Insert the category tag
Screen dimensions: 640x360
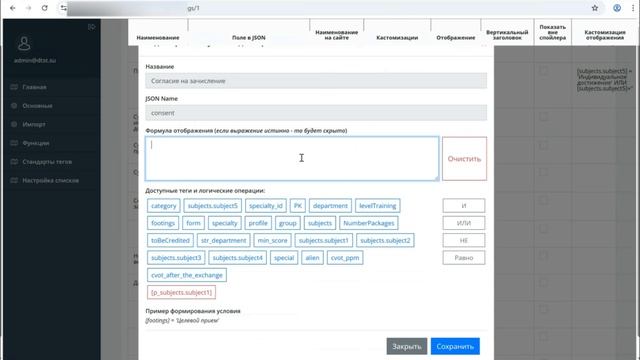click(x=164, y=206)
